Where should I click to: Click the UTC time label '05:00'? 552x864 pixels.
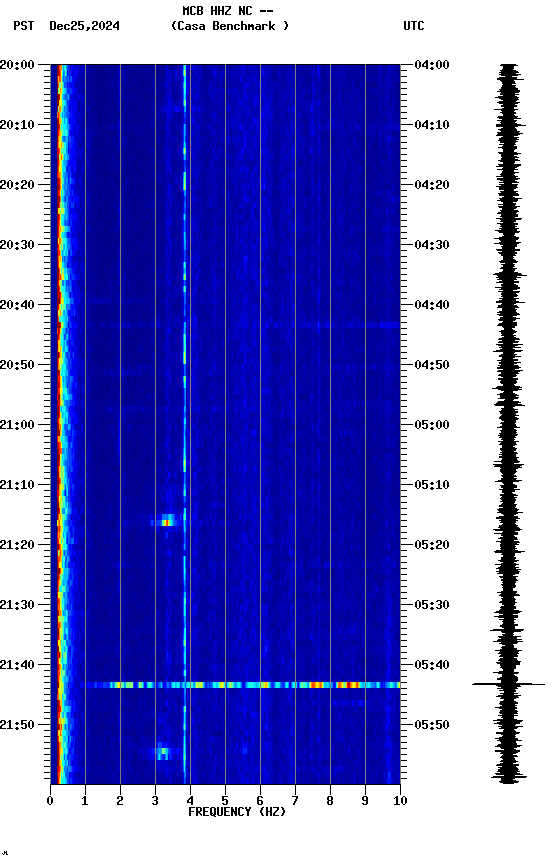coord(432,425)
